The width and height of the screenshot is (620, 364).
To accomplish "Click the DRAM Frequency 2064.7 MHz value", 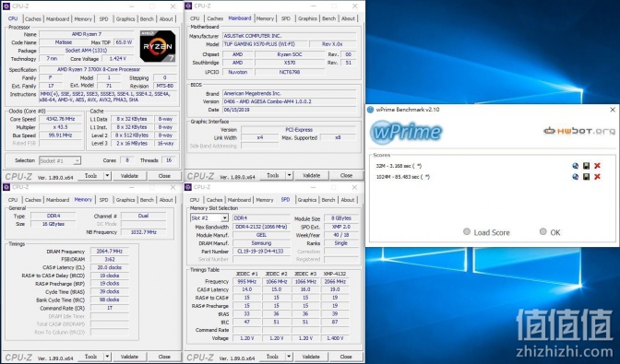I will coord(110,251).
